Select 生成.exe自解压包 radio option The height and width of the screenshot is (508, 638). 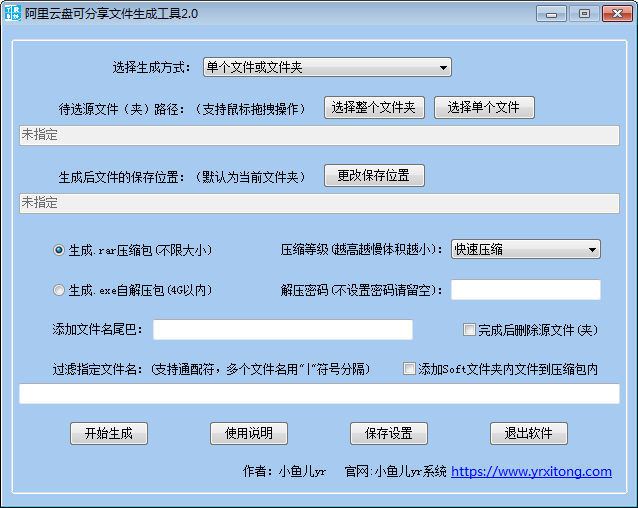click(59, 290)
